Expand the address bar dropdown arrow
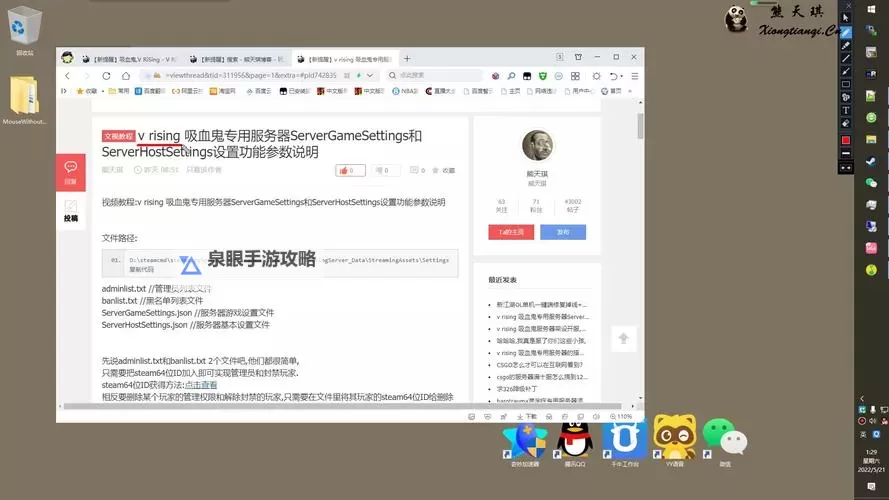The height and width of the screenshot is (500, 889). 370,75
